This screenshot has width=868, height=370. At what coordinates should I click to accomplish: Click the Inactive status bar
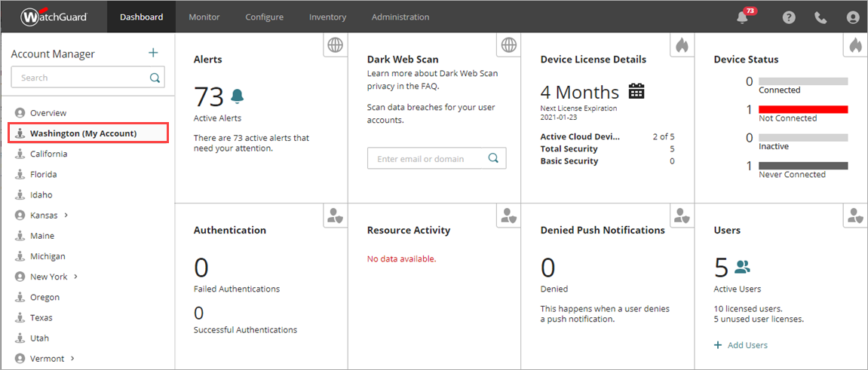(803, 137)
